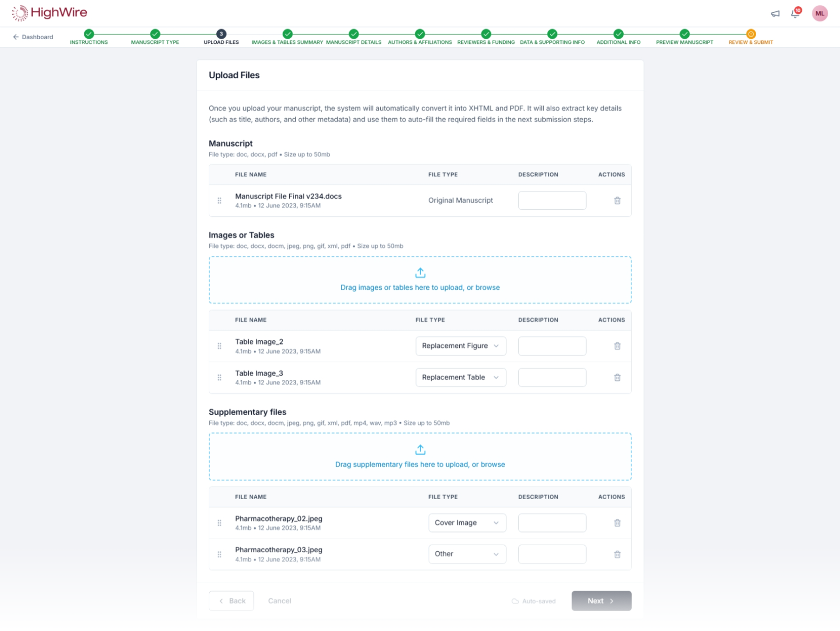Viewport: 840px width, 631px height.
Task: Click the Cancel link
Action: [x=280, y=601]
